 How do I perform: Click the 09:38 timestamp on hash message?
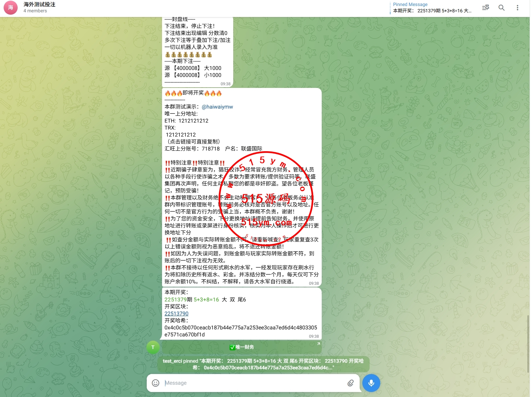[x=314, y=336]
